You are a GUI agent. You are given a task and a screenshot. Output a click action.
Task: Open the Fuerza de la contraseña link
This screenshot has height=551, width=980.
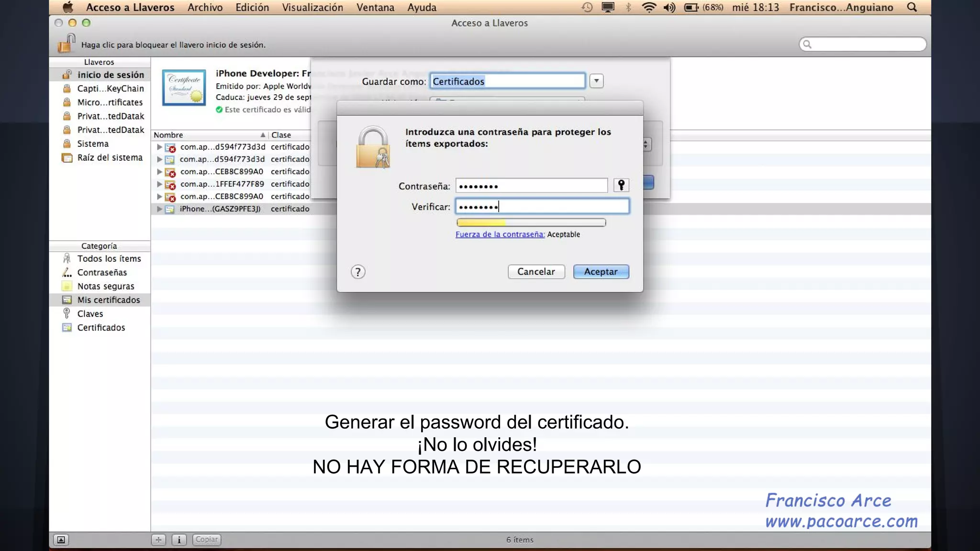click(500, 234)
